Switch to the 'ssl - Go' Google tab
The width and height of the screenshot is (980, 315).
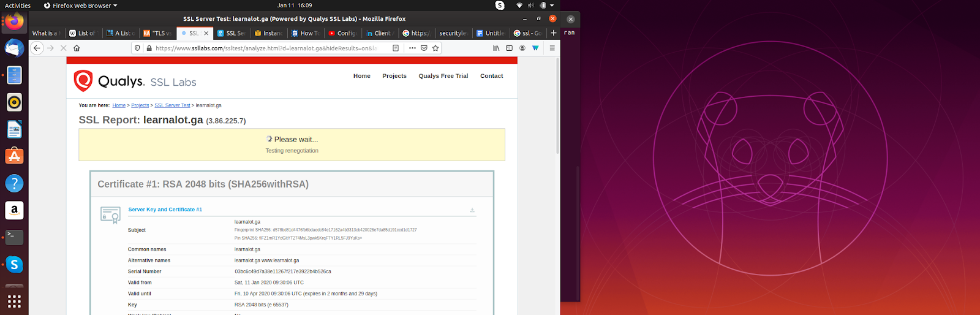[527, 33]
